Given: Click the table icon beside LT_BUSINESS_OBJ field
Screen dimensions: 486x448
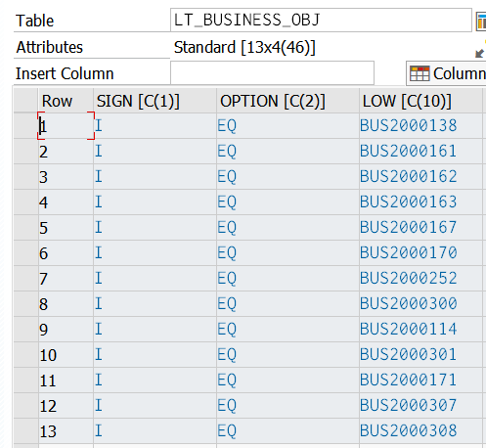Looking at the screenshot, I should (481, 22).
